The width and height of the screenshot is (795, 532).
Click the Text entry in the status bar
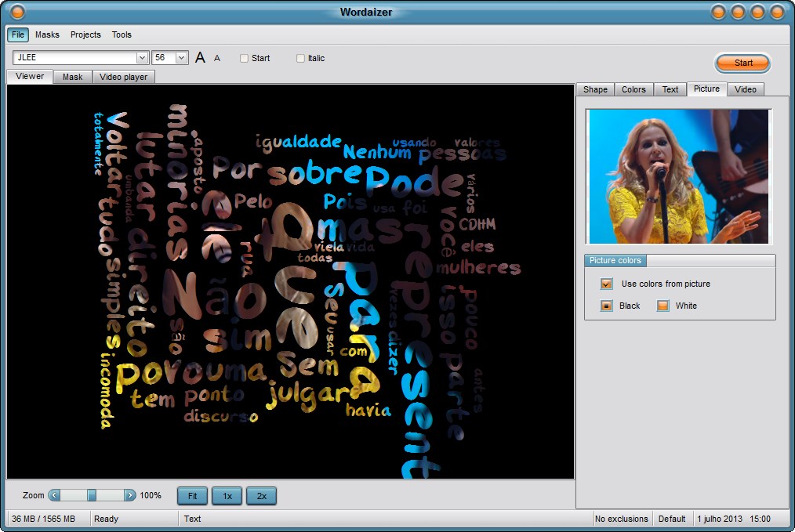(x=192, y=519)
